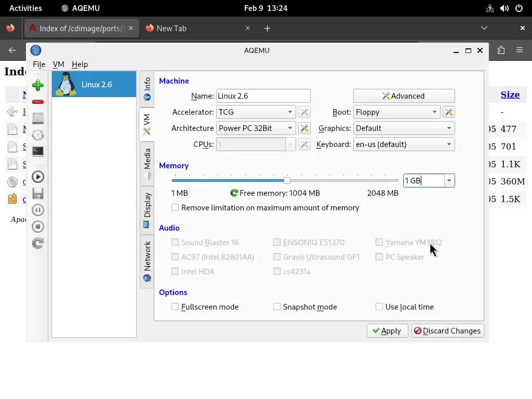
Task: Open the File menu
Action: pyautogui.click(x=39, y=64)
